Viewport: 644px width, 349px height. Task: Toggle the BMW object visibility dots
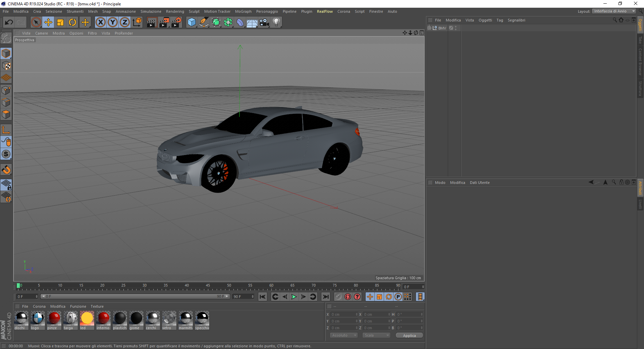(456, 28)
